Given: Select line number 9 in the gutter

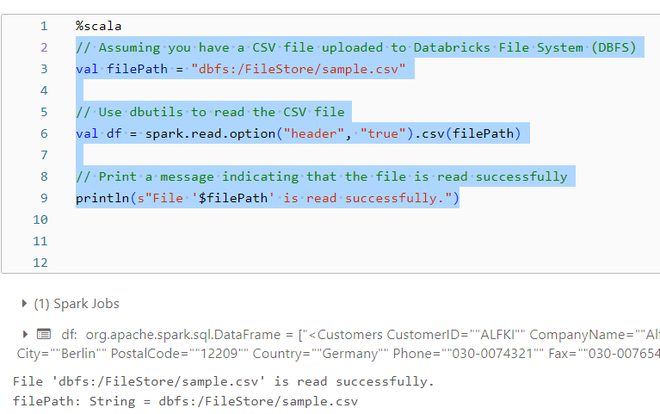Looking at the screenshot, I should click(43, 198).
